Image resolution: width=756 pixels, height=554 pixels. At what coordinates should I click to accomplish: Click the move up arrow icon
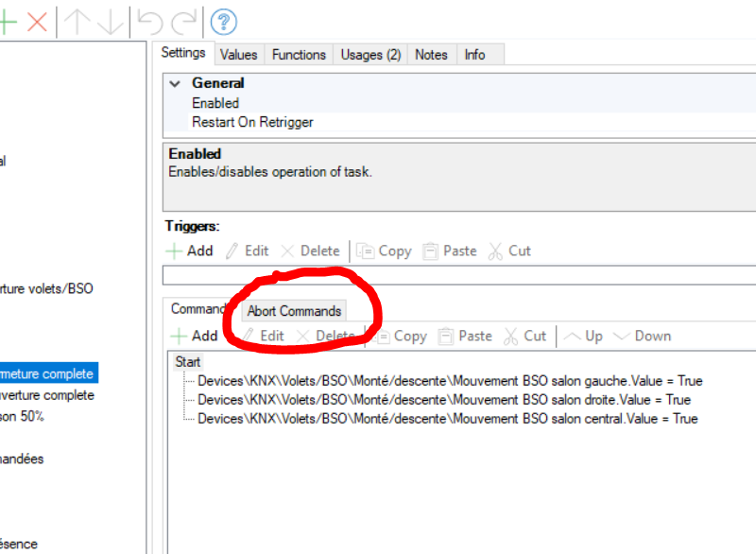pyautogui.click(x=77, y=22)
